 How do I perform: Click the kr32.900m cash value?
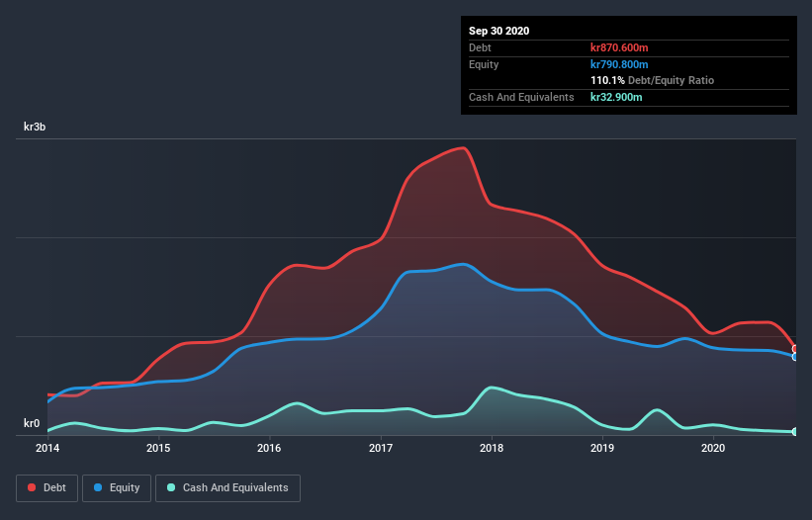[616, 97]
